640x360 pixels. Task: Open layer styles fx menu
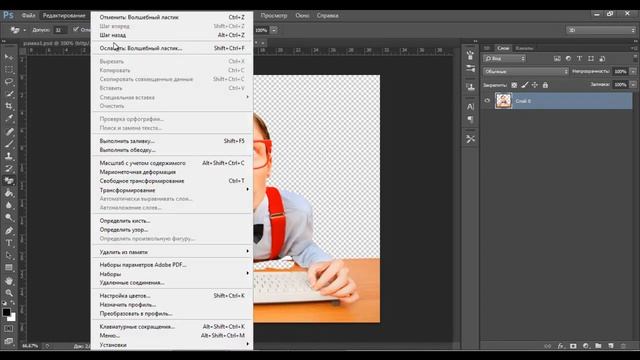click(560, 346)
